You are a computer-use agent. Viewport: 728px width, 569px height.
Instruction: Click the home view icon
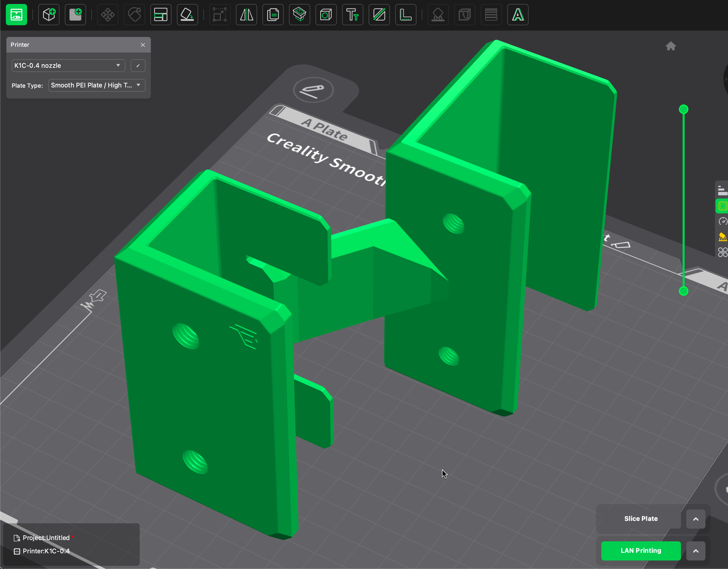pos(671,46)
